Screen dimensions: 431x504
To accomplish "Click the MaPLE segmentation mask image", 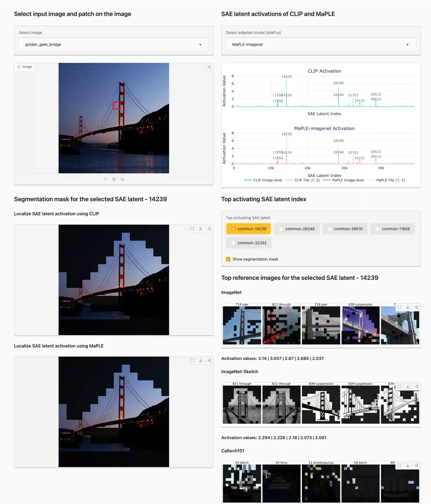I will tap(114, 412).
